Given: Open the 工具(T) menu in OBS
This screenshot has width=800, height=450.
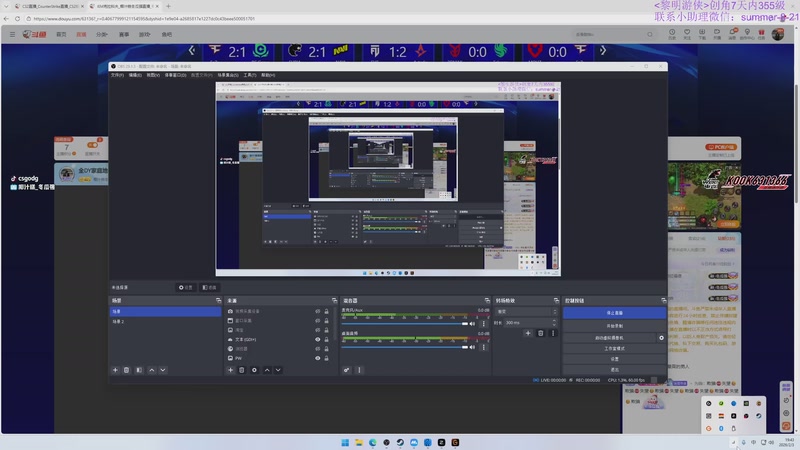Looking at the screenshot, I should click(x=250, y=75).
